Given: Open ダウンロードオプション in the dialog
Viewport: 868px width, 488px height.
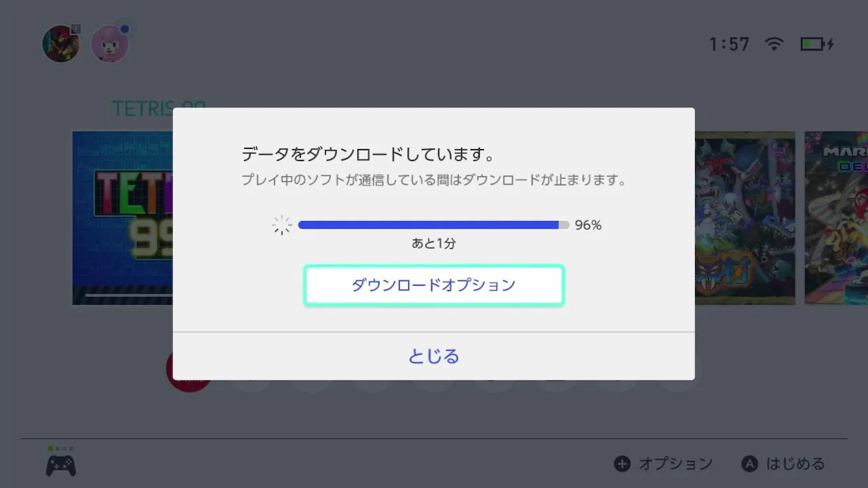Looking at the screenshot, I should tap(434, 285).
